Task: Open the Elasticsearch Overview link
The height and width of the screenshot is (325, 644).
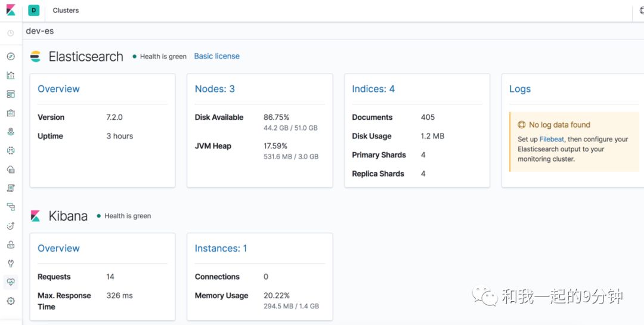Action: pos(58,89)
